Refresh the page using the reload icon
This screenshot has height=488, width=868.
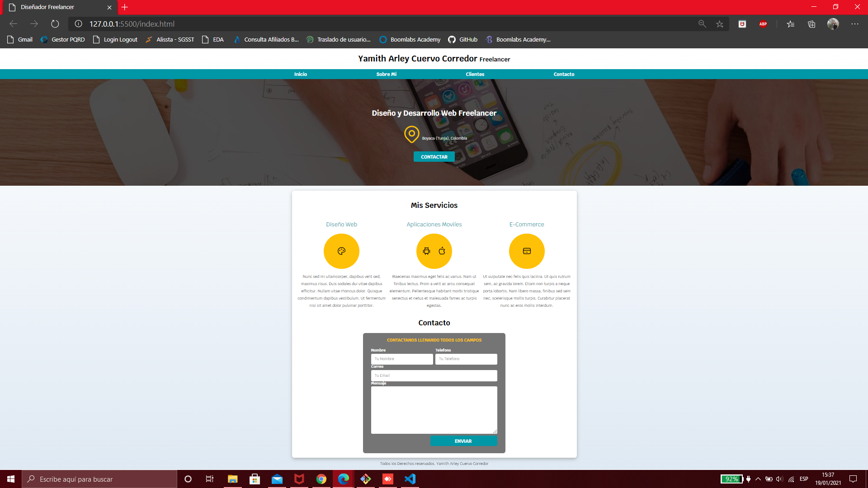[x=55, y=24]
